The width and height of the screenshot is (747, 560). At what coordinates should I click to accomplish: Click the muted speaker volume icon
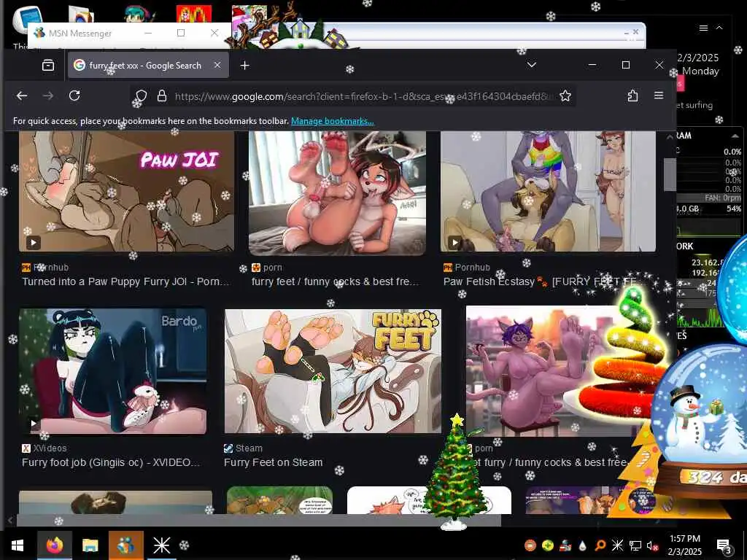[652, 545]
